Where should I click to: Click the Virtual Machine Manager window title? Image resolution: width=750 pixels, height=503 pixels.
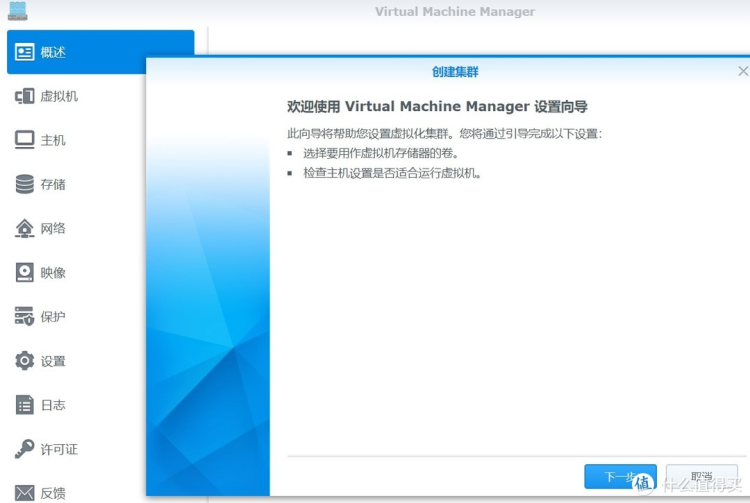455,11
